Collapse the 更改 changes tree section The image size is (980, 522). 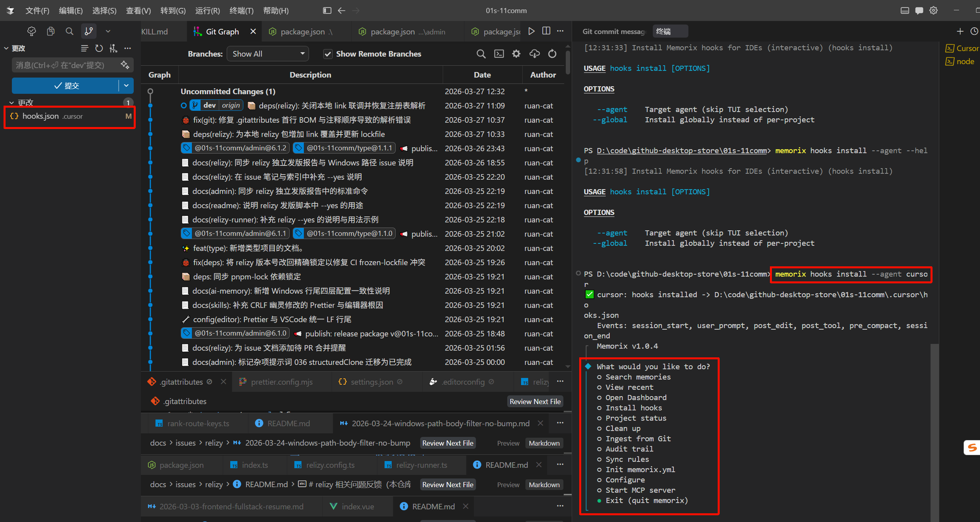[11, 103]
